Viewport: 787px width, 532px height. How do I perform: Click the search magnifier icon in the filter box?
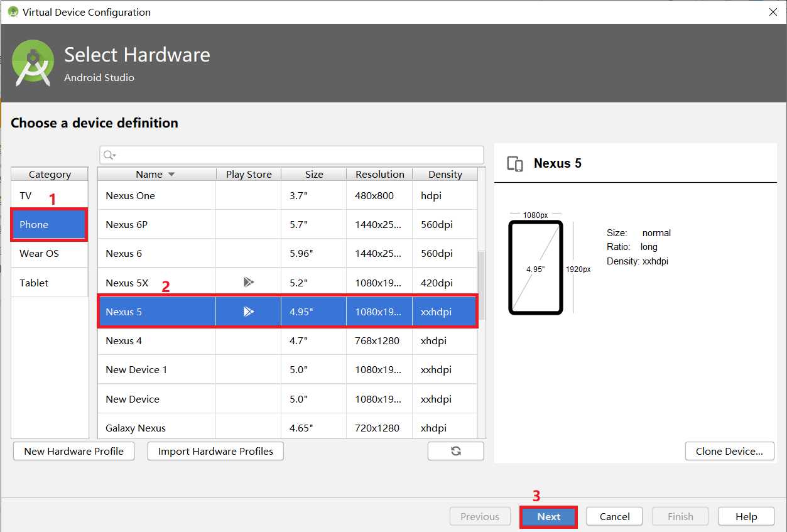tap(109, 155)
